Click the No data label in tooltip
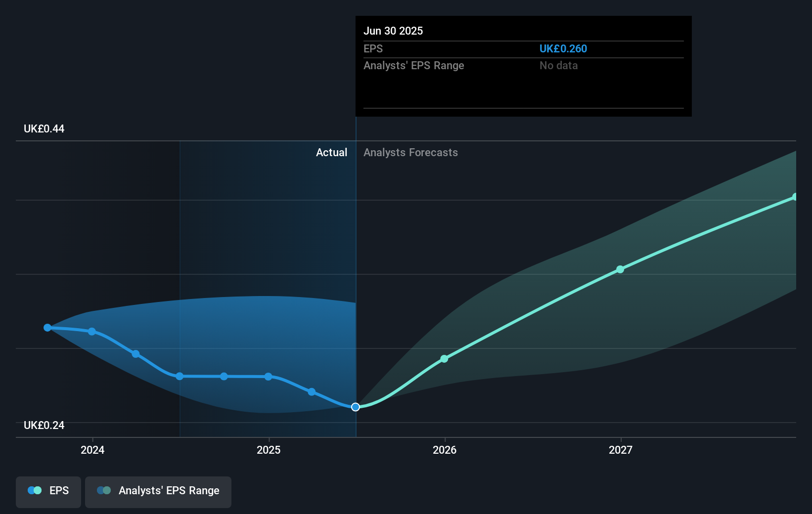The width and height of the screenshot is (812, 514). [x=558, y=65]
